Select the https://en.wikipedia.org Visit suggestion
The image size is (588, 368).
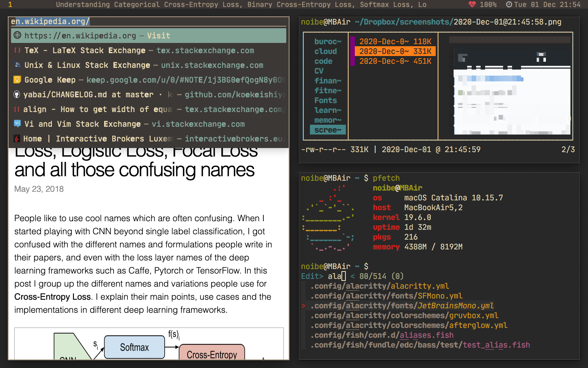click(x=149, y=36)
